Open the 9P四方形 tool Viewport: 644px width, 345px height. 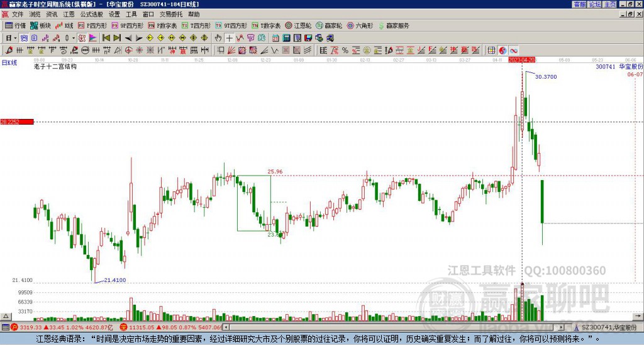pos(127,25)
